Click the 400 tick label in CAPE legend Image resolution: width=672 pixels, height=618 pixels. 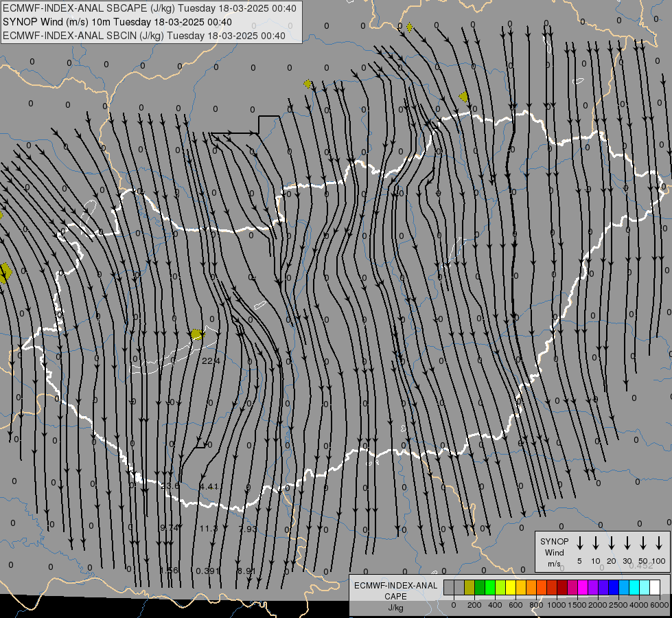tap(495, 605)
